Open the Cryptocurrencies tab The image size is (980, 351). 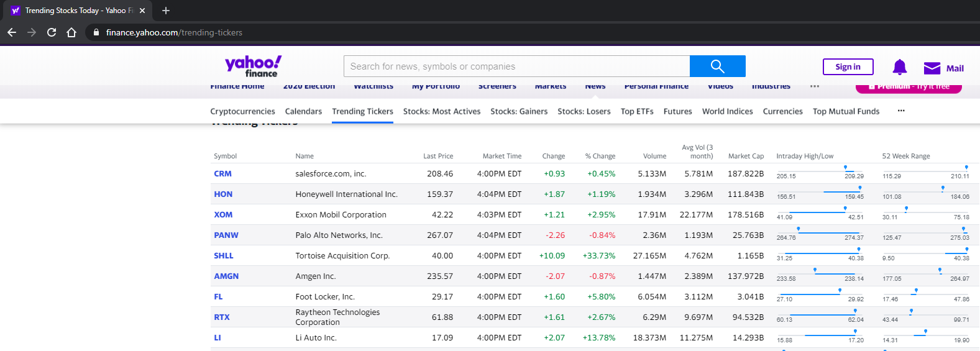coord(242,111)
